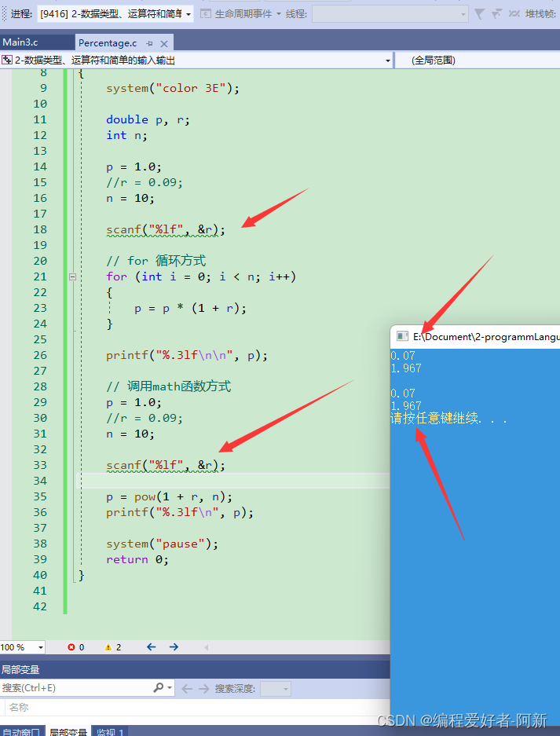Click the thread filter funnel icon

click(x=479, y=14)
